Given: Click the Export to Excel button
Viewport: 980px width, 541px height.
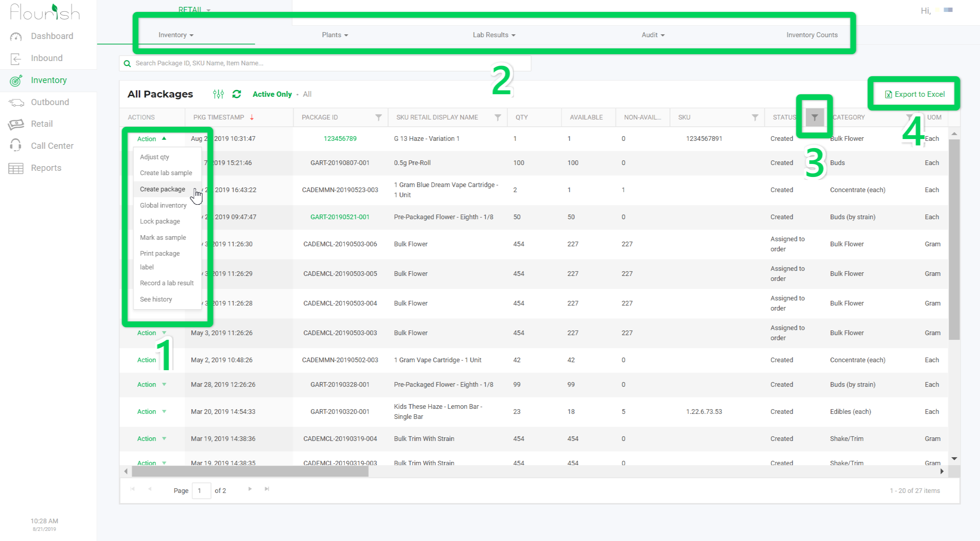Looking at the screenshot, I should coord(914,94).
